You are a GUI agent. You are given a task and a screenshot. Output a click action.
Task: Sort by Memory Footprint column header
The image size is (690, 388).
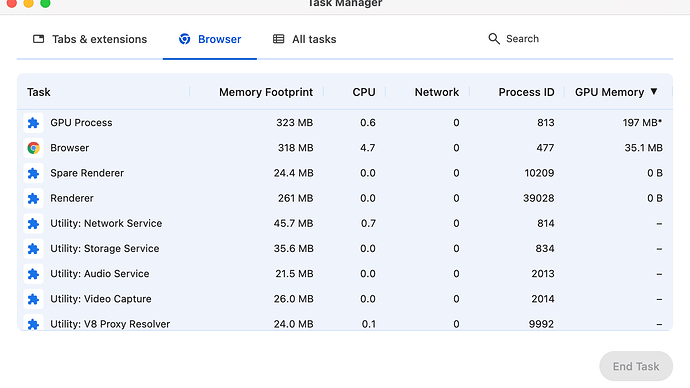click(266, 92)
